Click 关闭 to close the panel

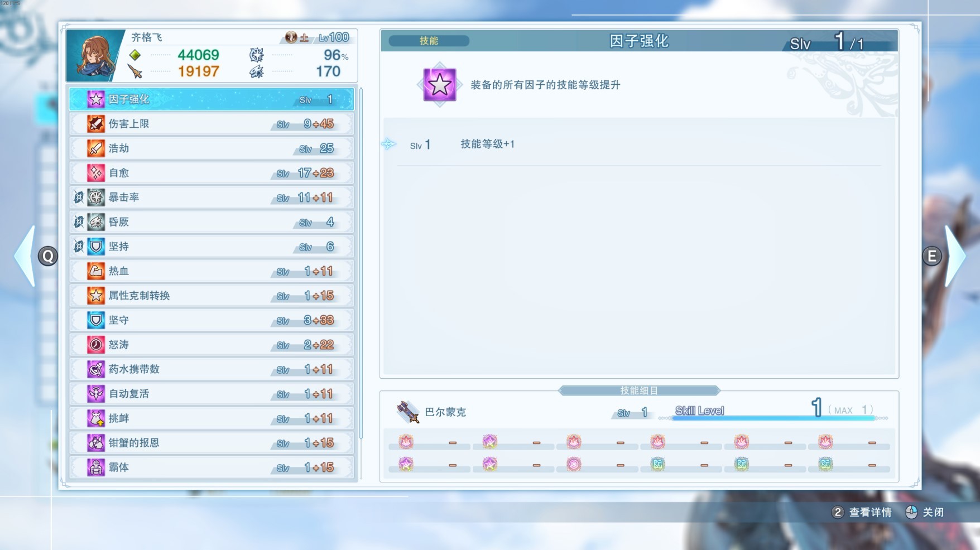point(932,512)
